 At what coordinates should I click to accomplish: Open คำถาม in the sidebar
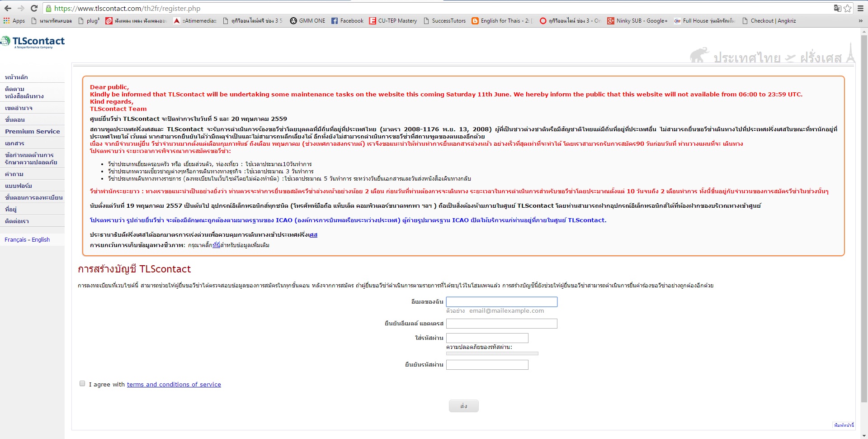click(14, 174)
